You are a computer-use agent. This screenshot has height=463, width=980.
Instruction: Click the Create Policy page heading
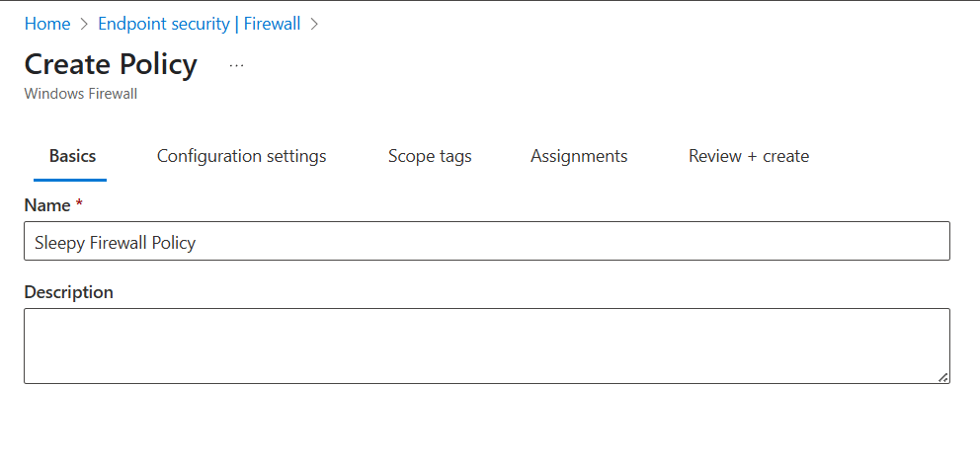[111, 64]
